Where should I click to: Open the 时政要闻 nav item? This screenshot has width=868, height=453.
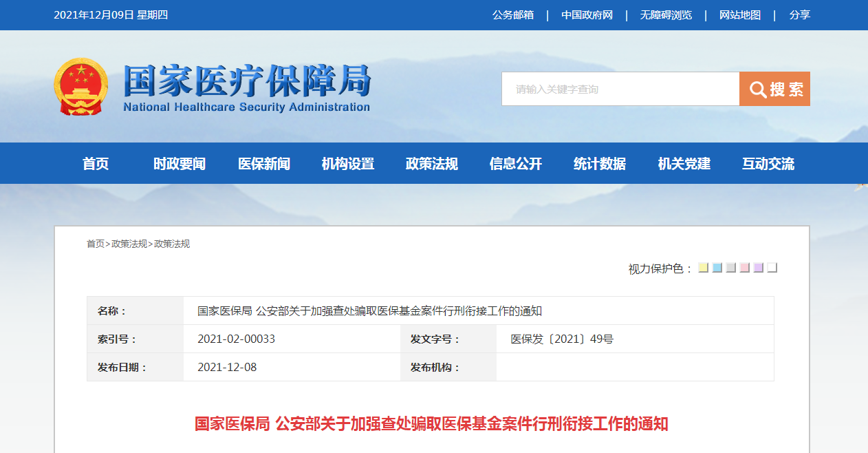click(x=180, y=163)
